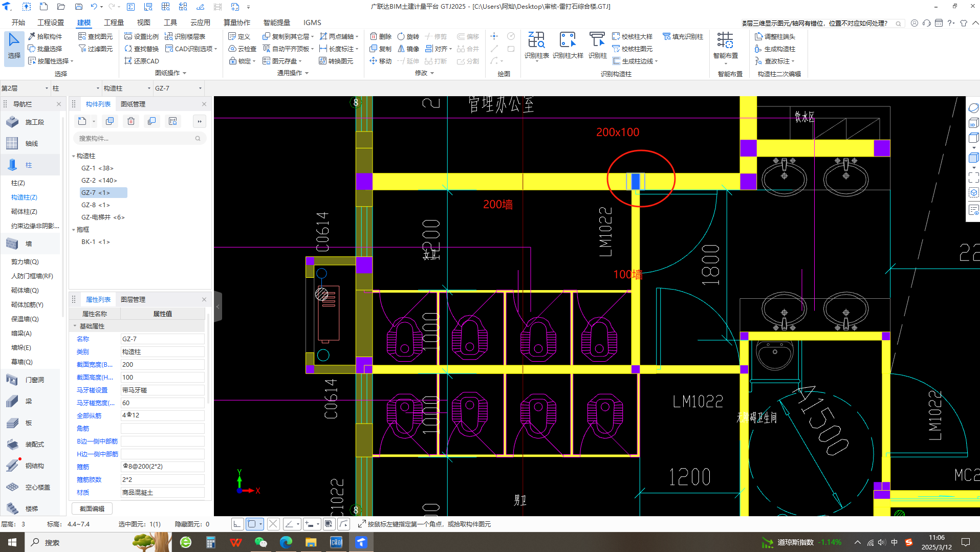The image size is (980, 552).
Task: Open 批量选择 batch selection
Action: click(x=45, y=49)
